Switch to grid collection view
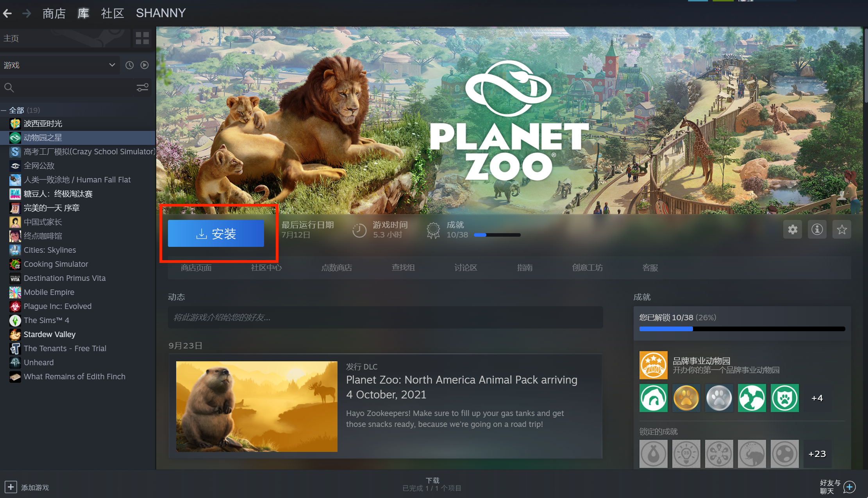Image resolution: width=868 pixels, height=498 pixels. click(142, 38)
